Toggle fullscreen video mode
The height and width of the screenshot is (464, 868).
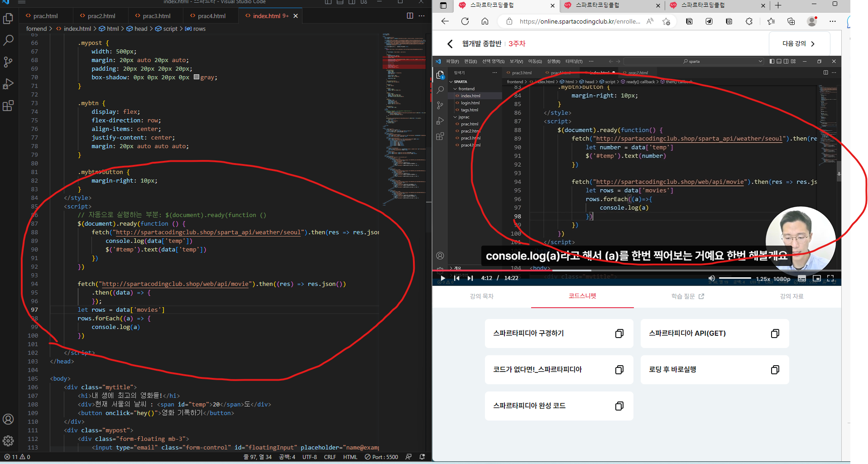[x=830, y=278]
